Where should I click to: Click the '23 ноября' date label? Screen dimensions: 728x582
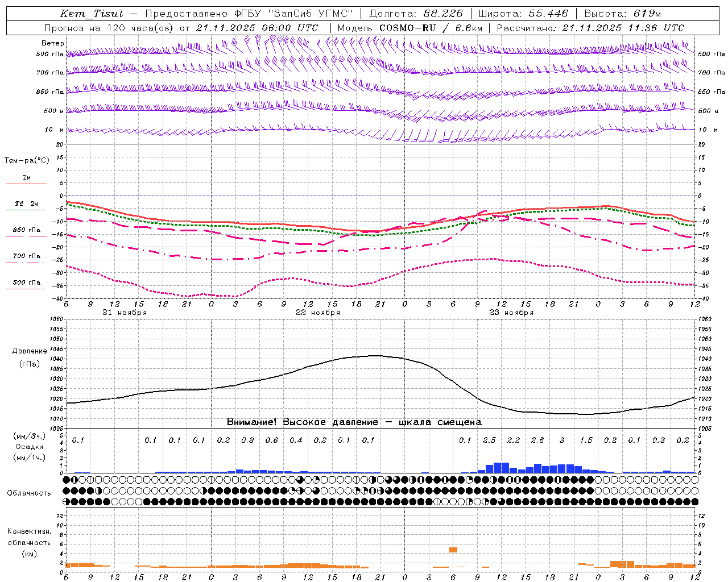tap(511, 313)
